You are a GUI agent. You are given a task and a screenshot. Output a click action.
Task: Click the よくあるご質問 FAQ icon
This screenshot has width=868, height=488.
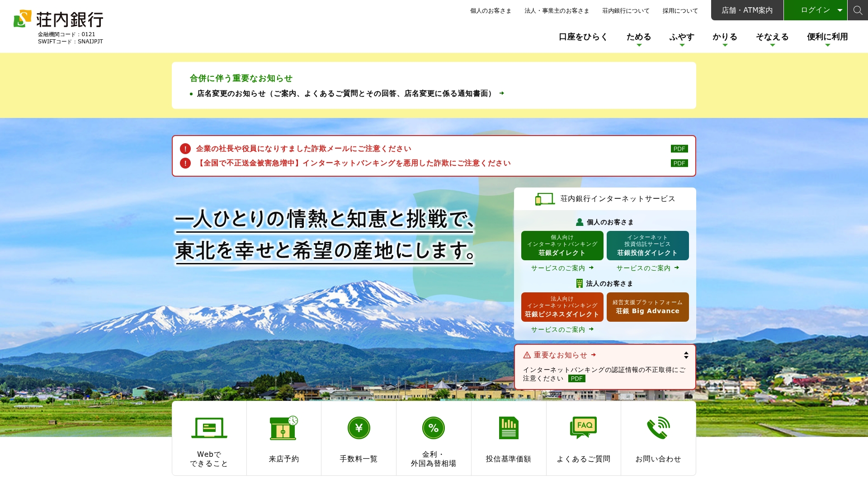583,427
